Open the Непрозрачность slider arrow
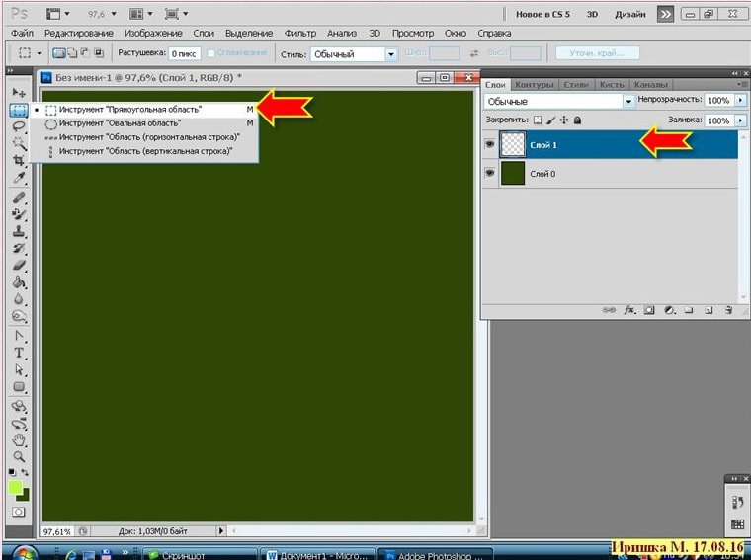This screenshot has width=751, height=560. click(741, 101)
